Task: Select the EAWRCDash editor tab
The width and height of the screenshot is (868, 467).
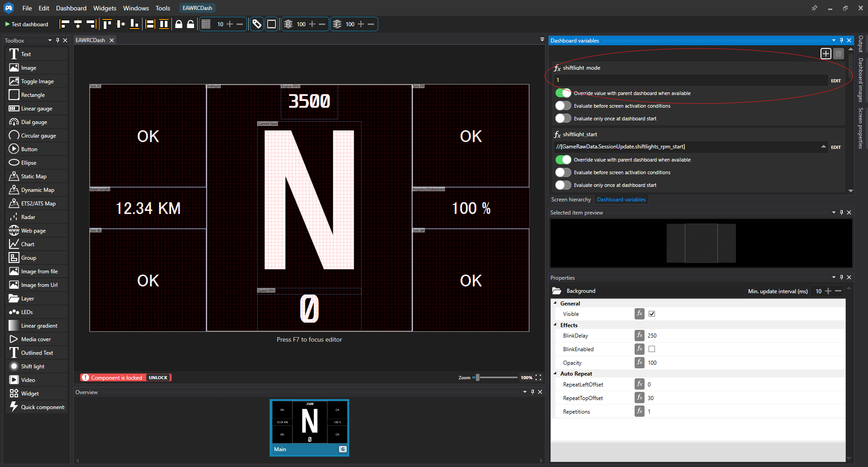Action: pos(90,40)
